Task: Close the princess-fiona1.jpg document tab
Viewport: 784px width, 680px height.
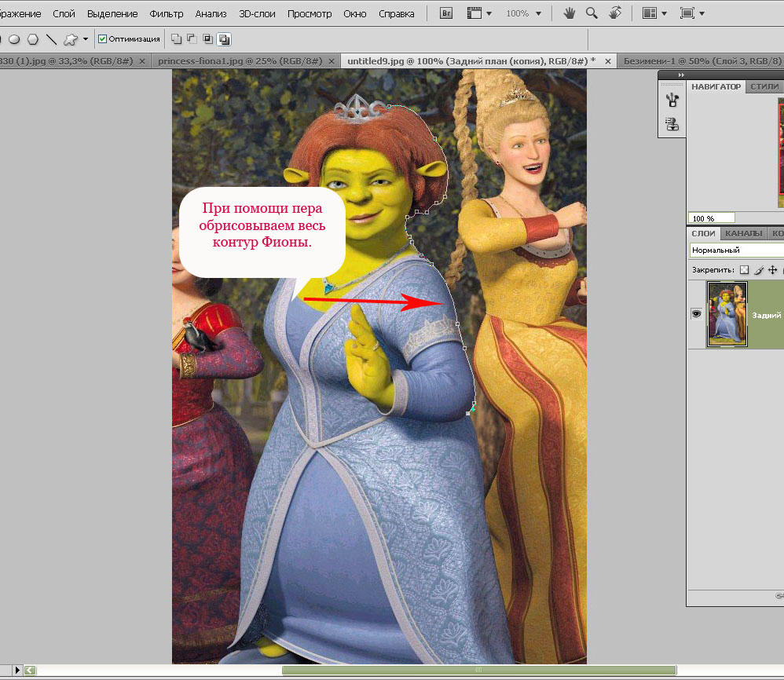Action: point(331,61)
